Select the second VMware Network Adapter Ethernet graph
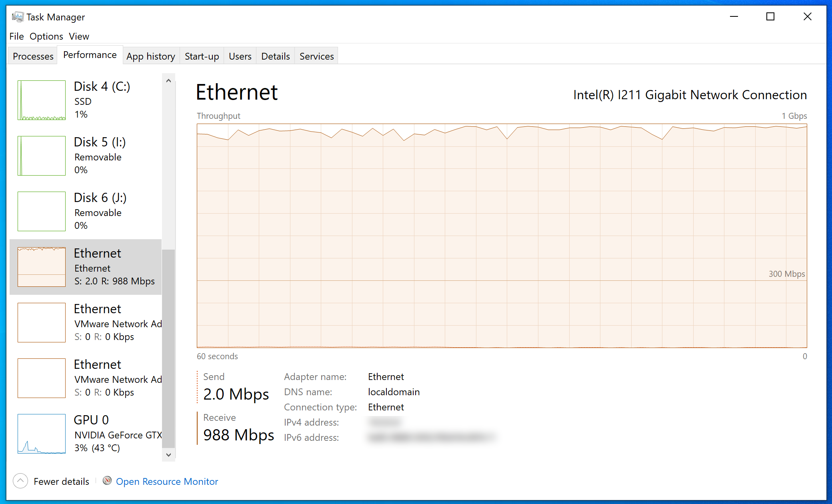This screenshot has width=832, height=504. [x=41, y=378]
